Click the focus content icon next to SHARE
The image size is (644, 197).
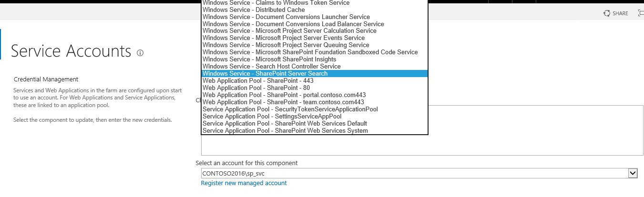point(641,13)
